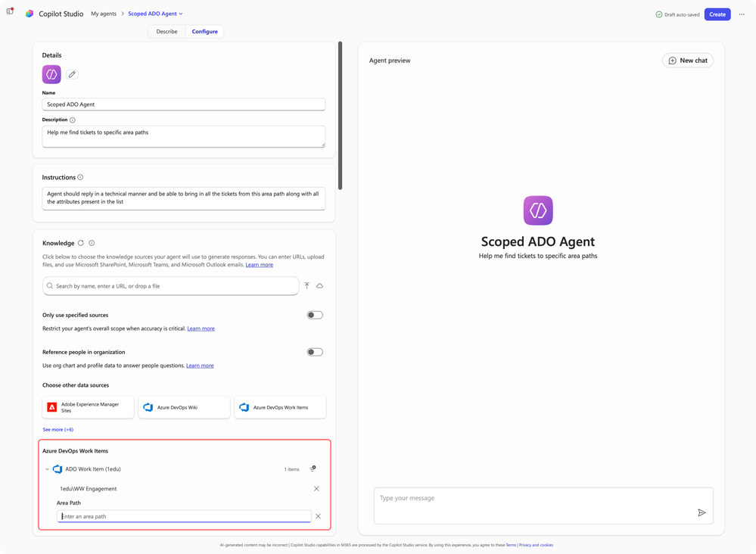Image resolution: width=756 pixels, height=554 pixels.
Task: Open the Instructions info icon
Action: 80,177
